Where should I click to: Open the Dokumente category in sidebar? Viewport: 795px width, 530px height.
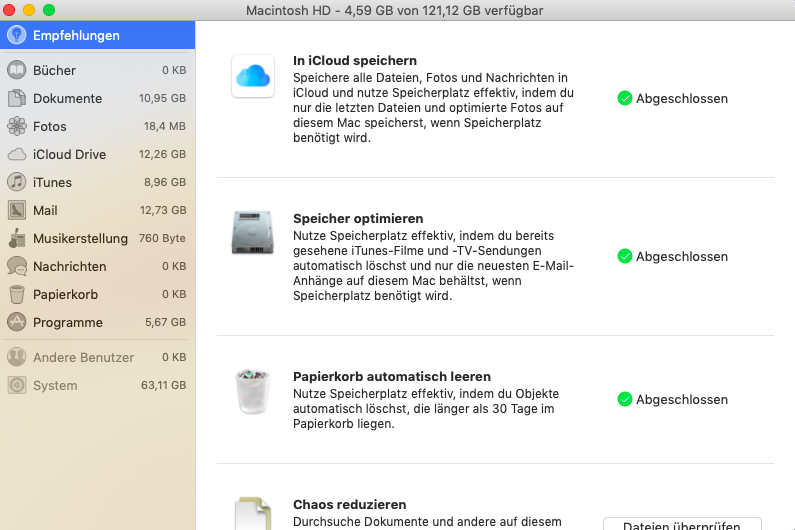point(67,99)
